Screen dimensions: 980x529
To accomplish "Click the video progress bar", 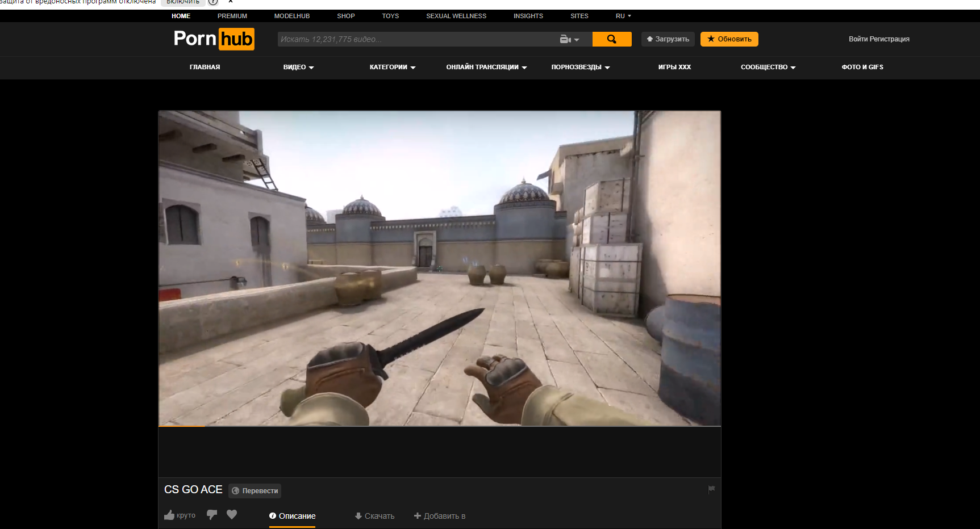I will pos(440,426).
